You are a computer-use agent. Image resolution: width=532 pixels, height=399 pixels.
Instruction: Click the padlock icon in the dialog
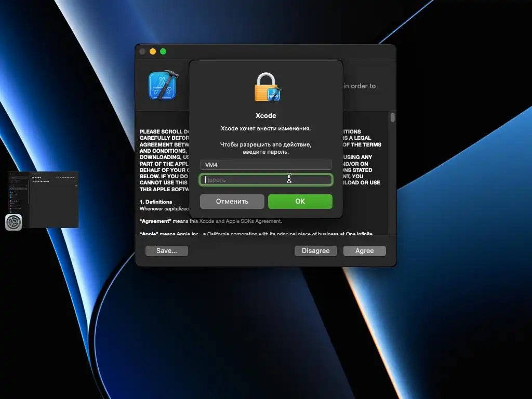(268, 87)
